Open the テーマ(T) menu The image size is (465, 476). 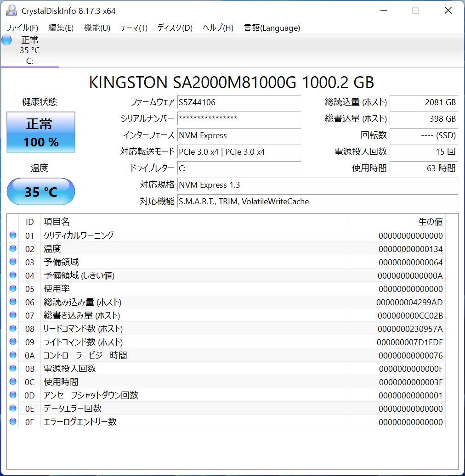(134, 28)
